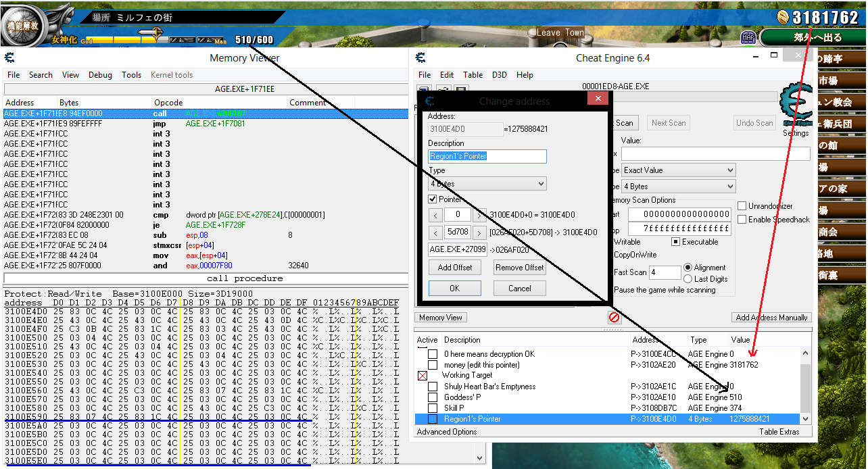Click the Next Scan button
This screenshot has width=868, height=469.
669,123
